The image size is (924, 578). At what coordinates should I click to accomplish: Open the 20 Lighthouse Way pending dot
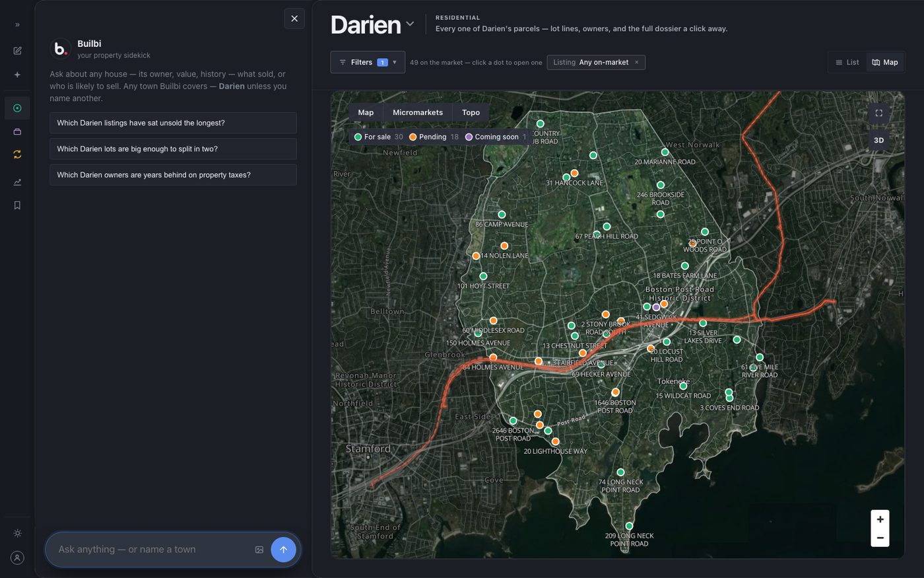pos(555,441)
